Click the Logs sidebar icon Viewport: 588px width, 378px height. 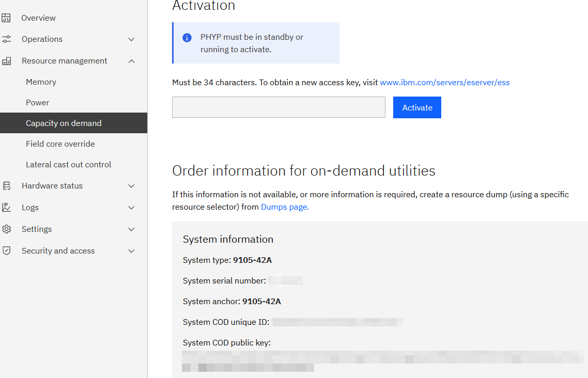(7, 207)
